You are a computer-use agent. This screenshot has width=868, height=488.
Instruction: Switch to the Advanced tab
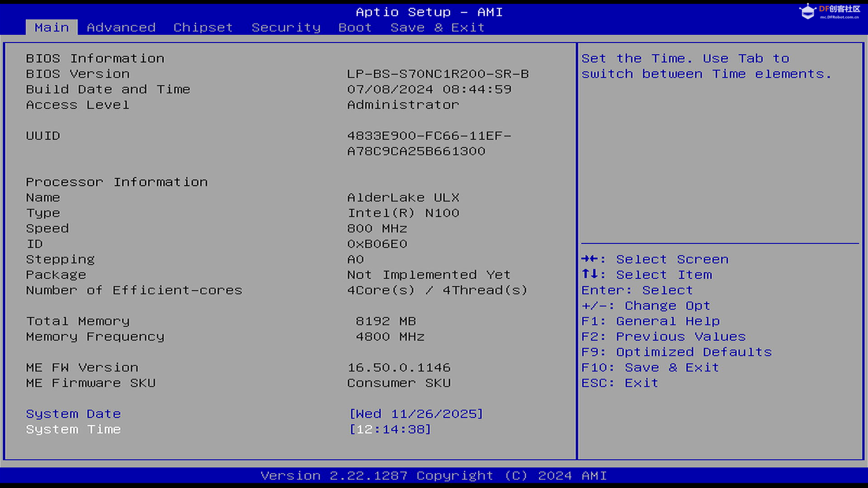pyautogui.click(x=121, y=28)
